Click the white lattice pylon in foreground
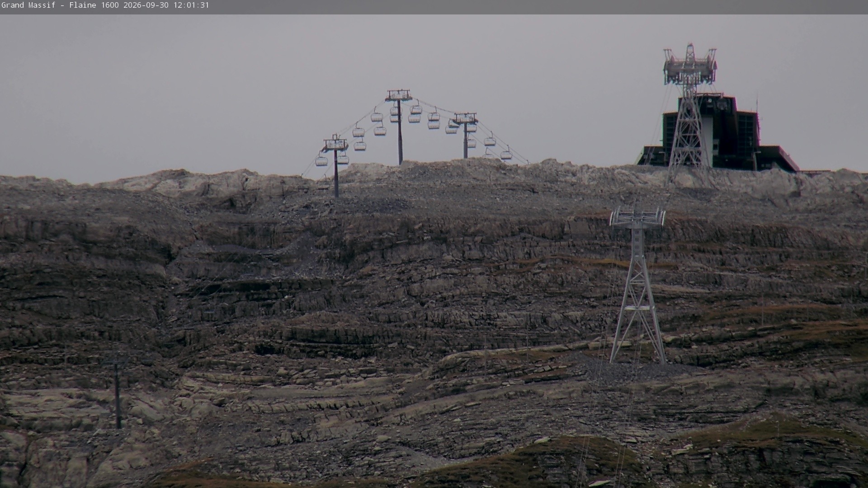 [x=637, y=285]
